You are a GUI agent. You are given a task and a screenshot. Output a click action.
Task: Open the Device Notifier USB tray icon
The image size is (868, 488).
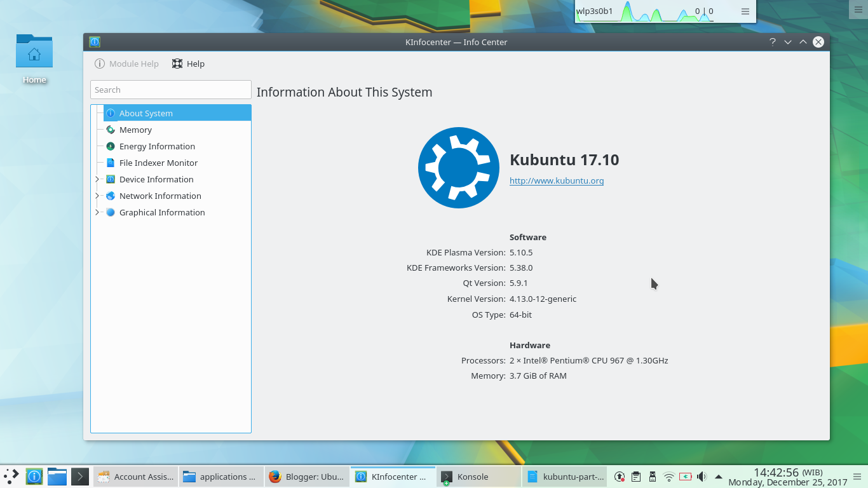coord(652,477)
